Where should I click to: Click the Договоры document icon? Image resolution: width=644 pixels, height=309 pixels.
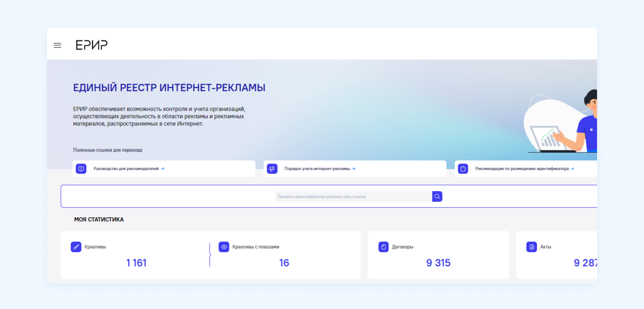coord(383,247)
